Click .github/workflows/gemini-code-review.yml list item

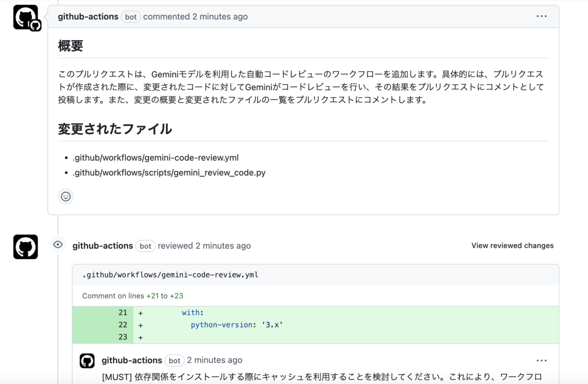tap(156, 158)
